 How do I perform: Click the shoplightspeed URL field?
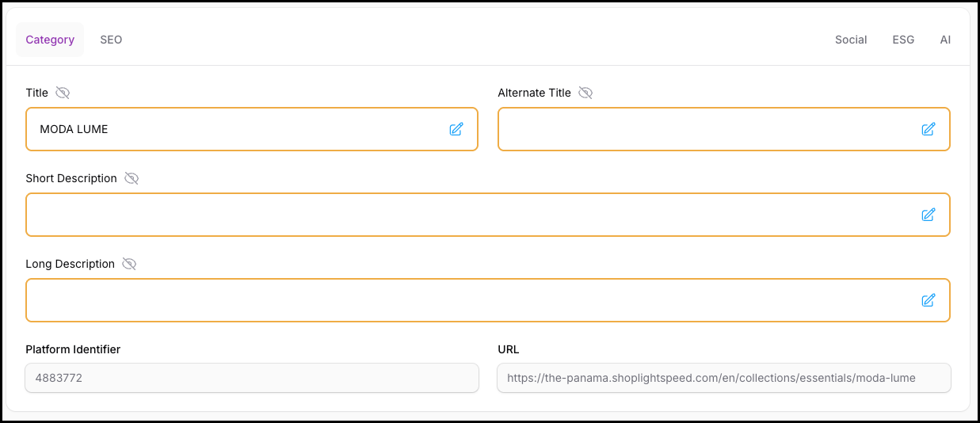pos(723,378)
